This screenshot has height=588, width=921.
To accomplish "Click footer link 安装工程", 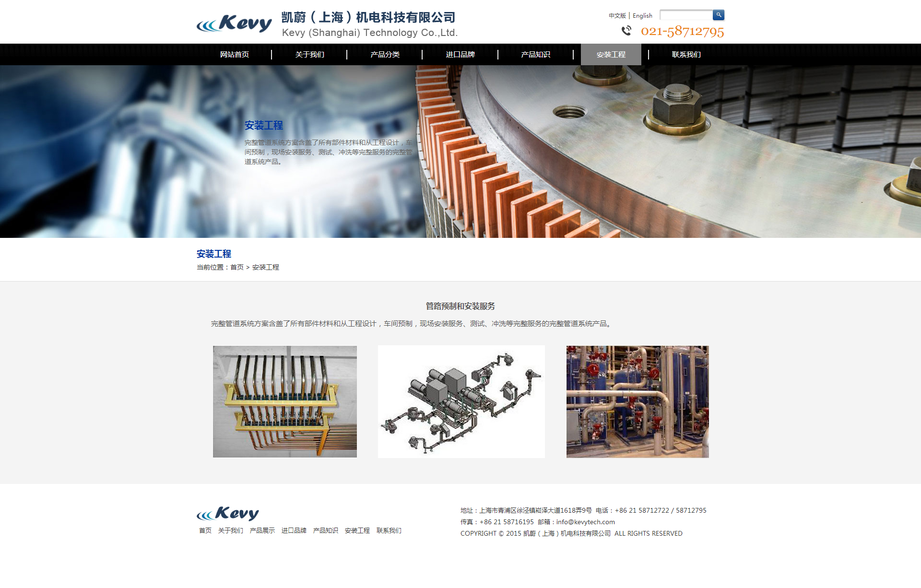I will click(x=357, y=530).
